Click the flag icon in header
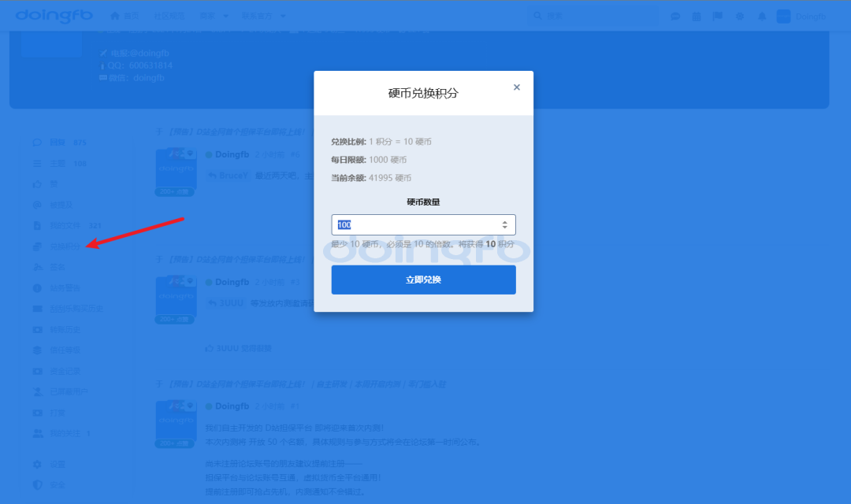851x504 pixels. coord(718,16)
